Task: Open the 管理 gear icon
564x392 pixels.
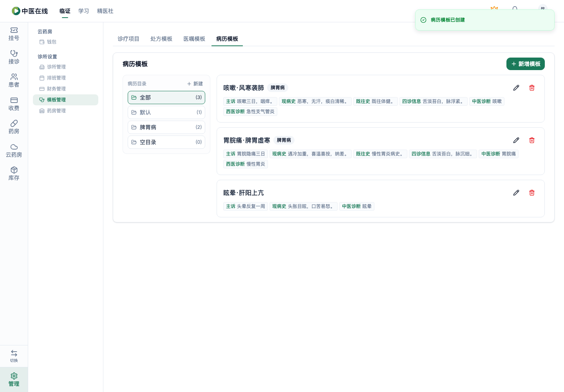Action: [x=14, y=379]
